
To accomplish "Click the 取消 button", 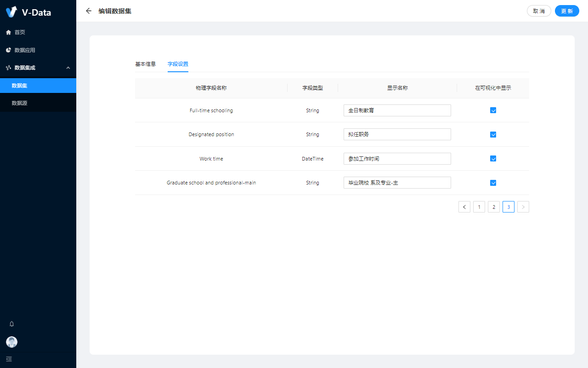I will (x=539, y=11).
